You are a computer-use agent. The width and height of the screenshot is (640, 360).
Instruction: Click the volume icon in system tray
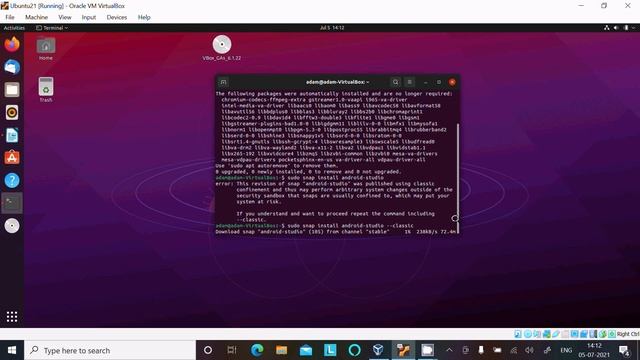tap(529, 350)
